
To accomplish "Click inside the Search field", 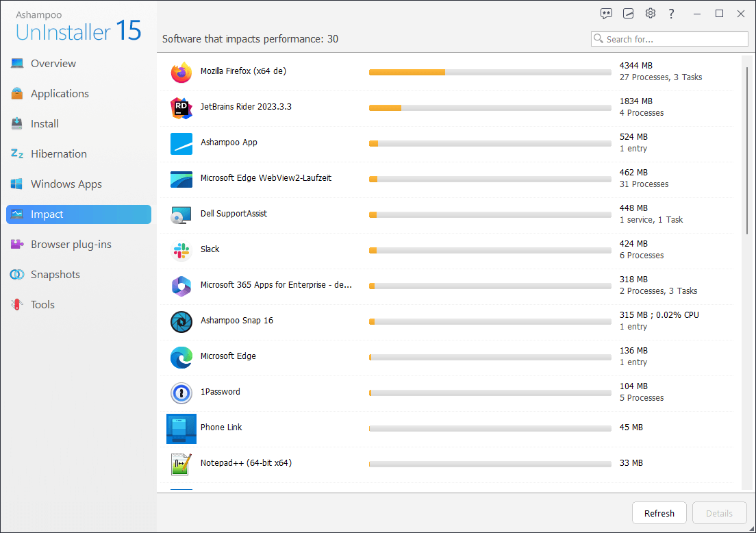I will [x=670, y=38].
